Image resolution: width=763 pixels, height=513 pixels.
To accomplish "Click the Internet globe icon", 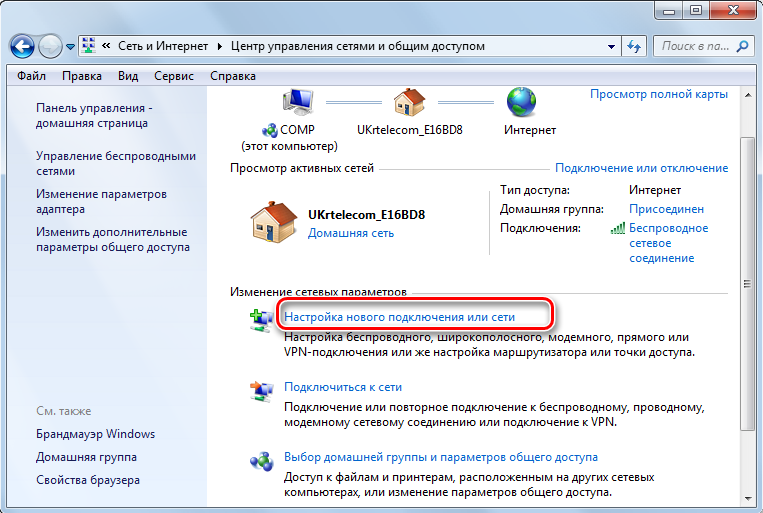I will pos(521,102).
